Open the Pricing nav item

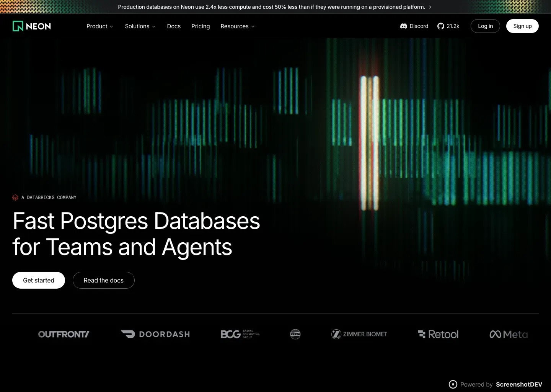[x=201, y=26]
